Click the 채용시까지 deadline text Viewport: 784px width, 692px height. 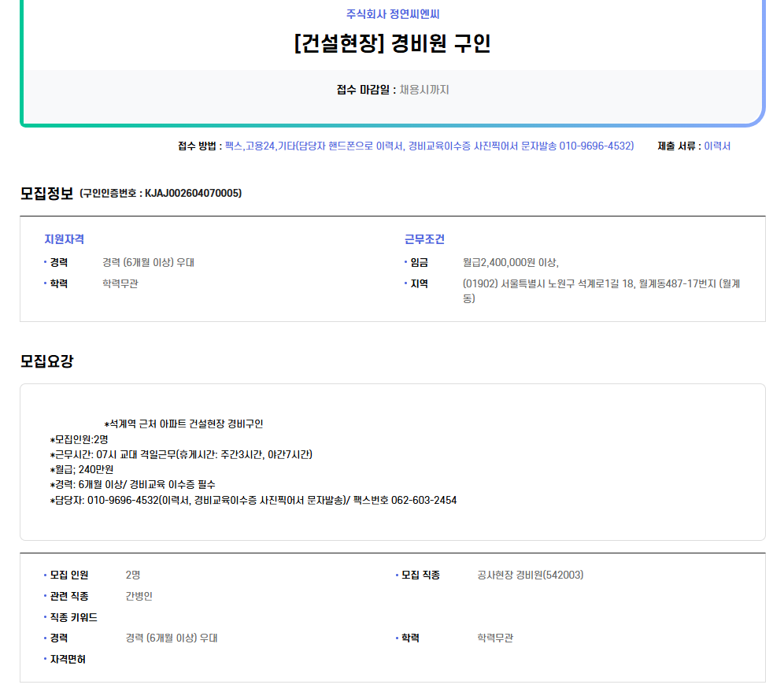[x=423, y=90]
